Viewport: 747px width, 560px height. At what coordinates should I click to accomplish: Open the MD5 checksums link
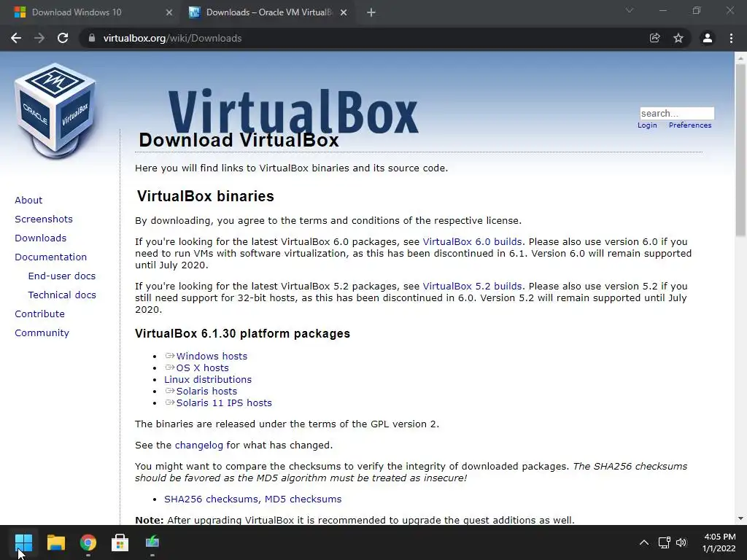pyautogui.click(x=303, y=499)
